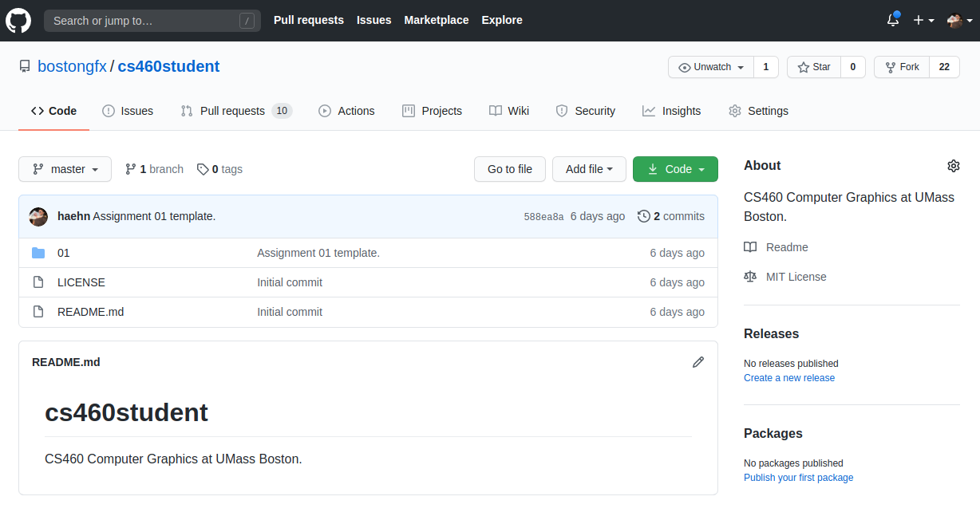Open the user avatar menu
Image resolution: width=980 pixels, height=520 pixels.
click(x=959, y=21)
